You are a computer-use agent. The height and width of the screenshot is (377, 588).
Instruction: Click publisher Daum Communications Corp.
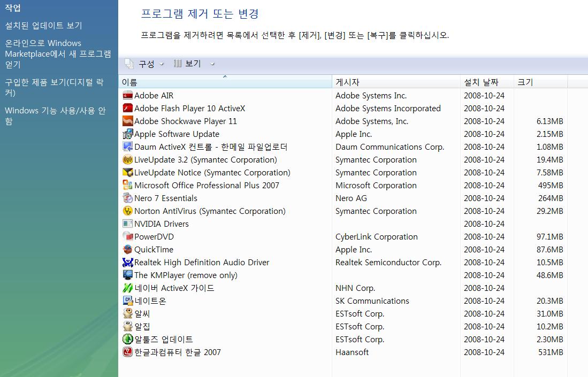(390, 147)
